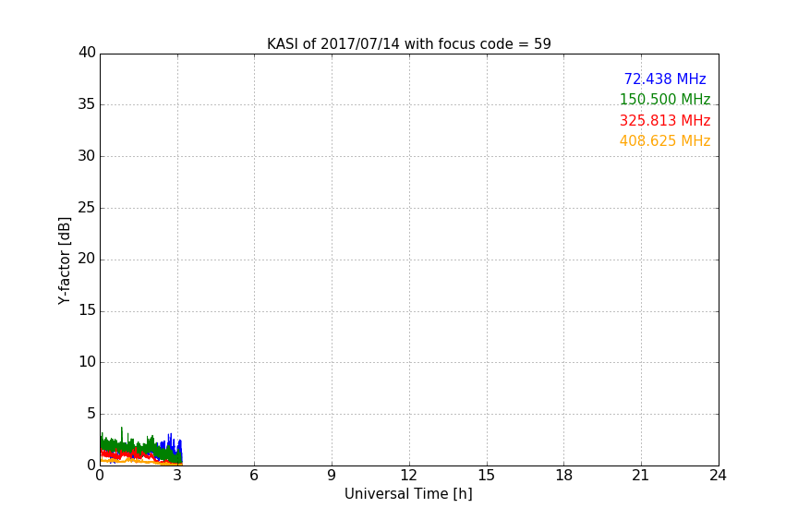Image resolution: width=798 pixels, height=532 pixels.
Task: Select the blue 72.438 MHz legend label
Action: coord(665,79)
